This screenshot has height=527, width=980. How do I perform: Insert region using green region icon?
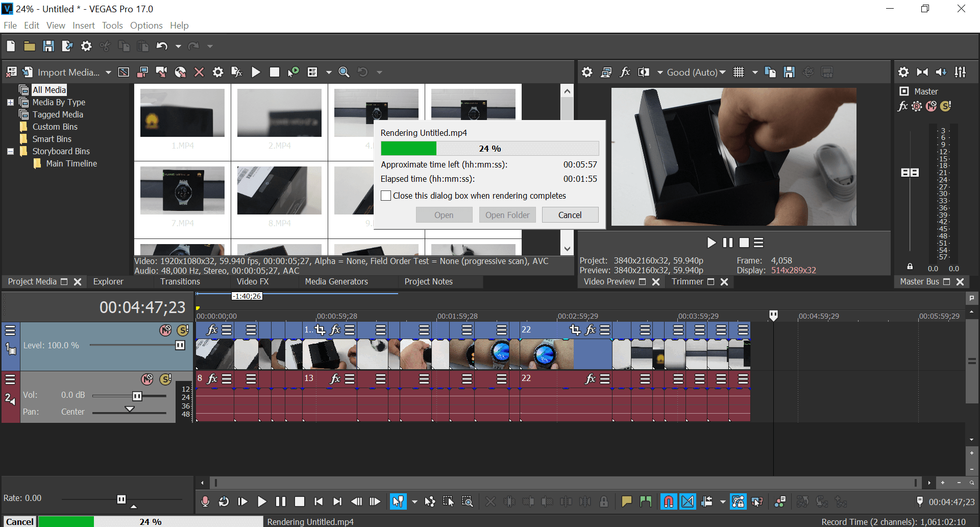tap(646, 501)
